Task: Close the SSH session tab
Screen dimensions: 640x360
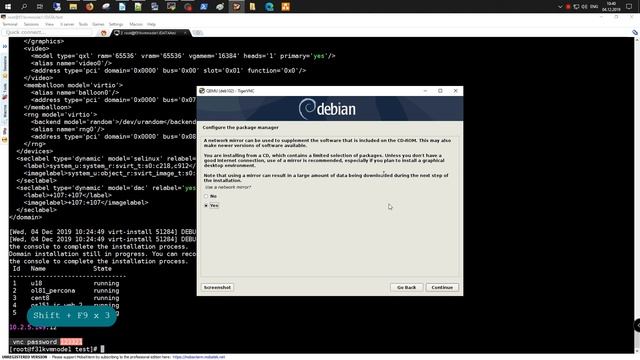Action: tap(185, 33)
